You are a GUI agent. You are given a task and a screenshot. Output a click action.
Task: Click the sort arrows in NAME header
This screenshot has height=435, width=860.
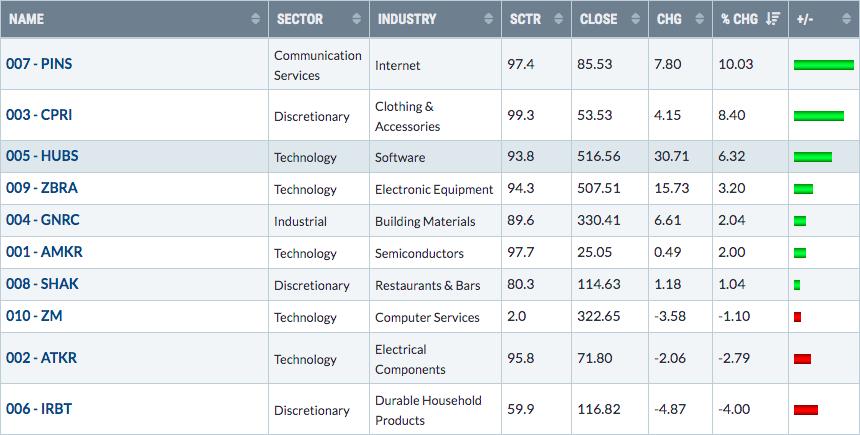[x=256, y=19]
